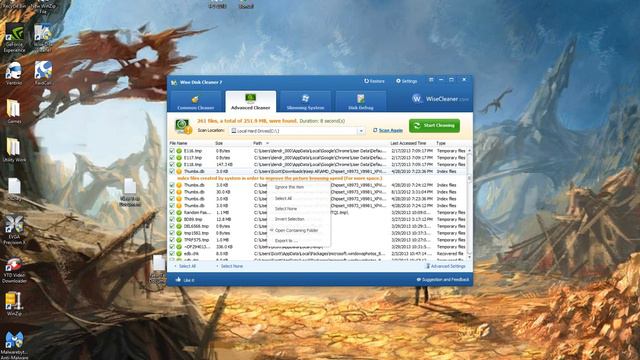Click the green status icon for edb.chk

179,253
